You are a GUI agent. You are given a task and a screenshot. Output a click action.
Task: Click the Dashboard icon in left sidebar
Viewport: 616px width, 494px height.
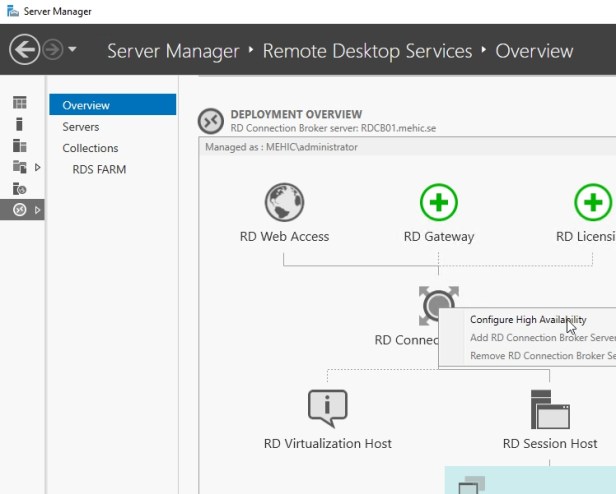pos(19,103)
